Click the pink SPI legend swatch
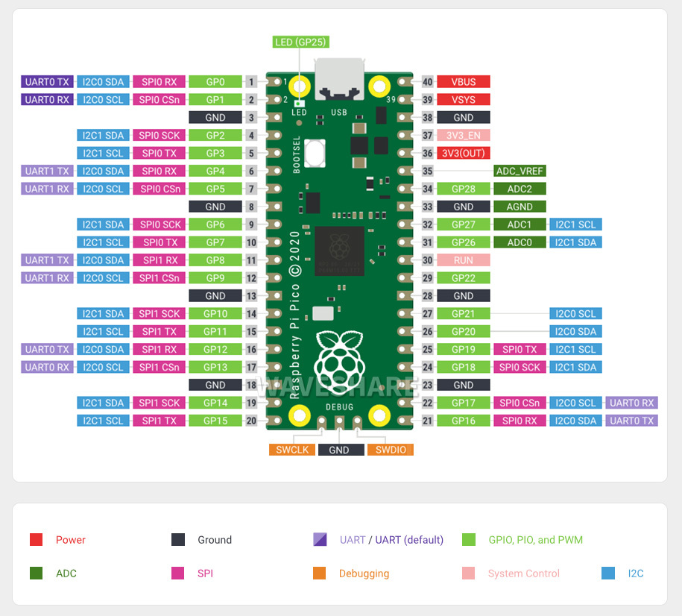 (x=178, y=573)
